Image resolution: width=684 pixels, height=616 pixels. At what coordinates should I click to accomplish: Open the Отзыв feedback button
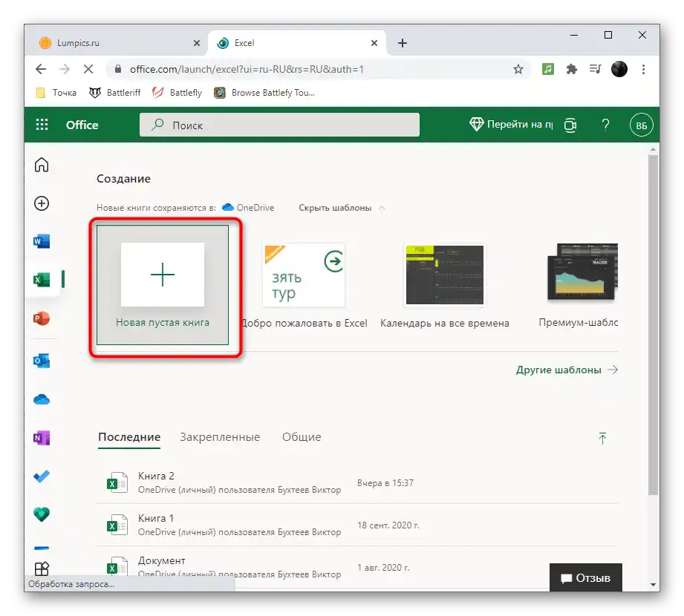tap(585, 577)
